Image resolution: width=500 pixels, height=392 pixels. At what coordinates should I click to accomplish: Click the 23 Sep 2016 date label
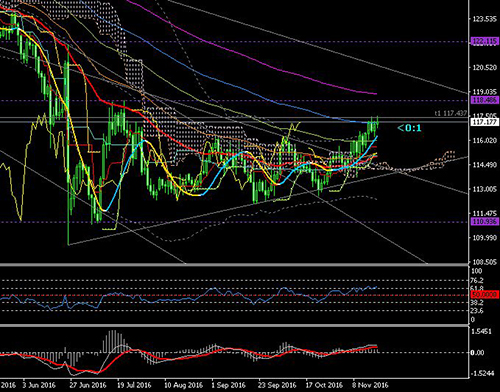pyautogui.click(x=277, y=385)
